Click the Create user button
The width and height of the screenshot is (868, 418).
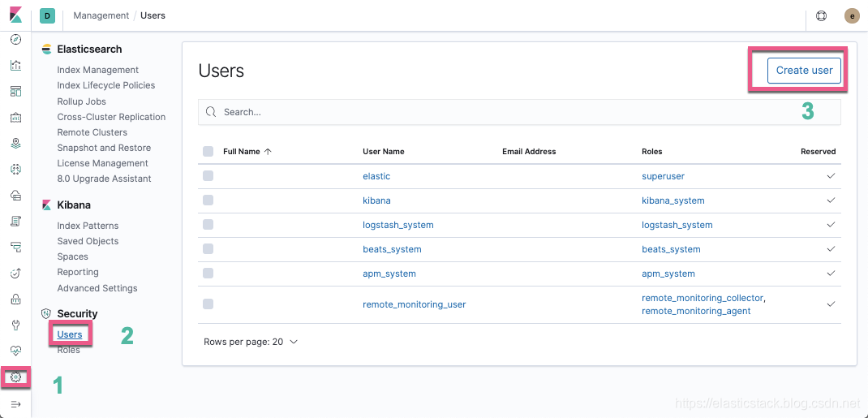coord(805,71)
